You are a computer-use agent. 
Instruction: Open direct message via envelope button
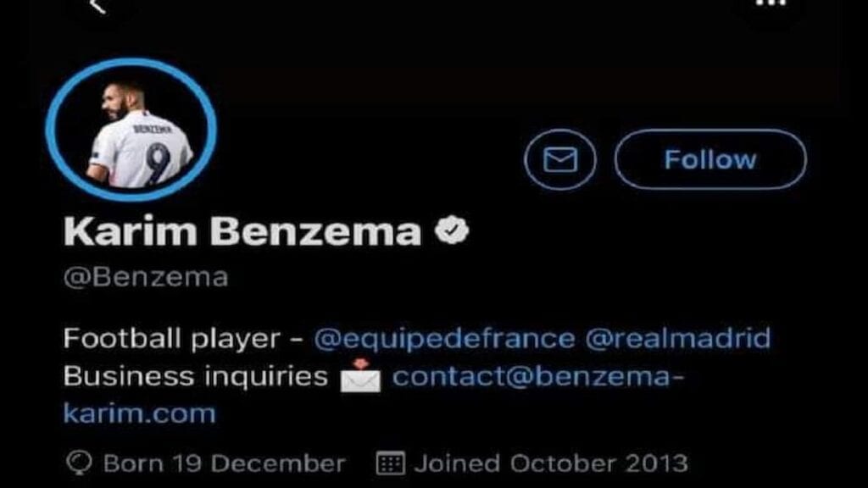(x=560, y=159)
